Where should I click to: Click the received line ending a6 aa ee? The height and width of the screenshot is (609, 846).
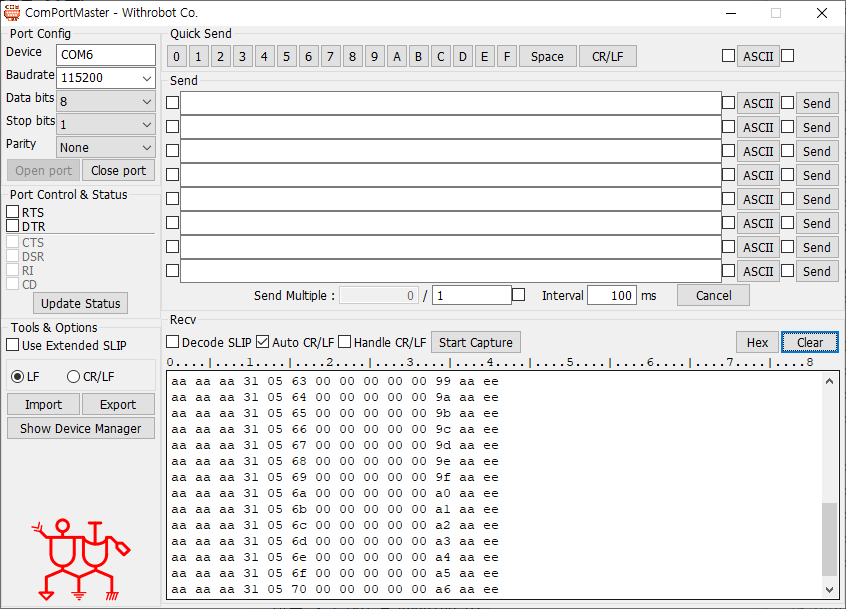point(335,589)
